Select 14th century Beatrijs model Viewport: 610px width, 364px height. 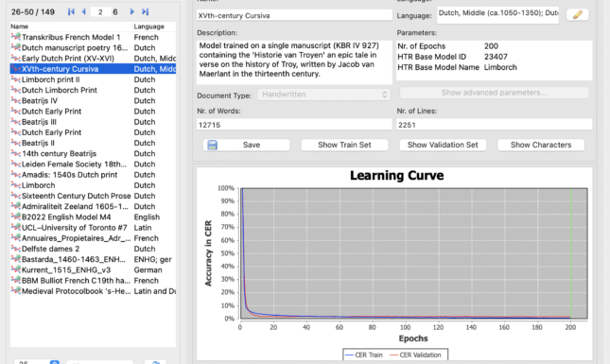click(93, 153)
